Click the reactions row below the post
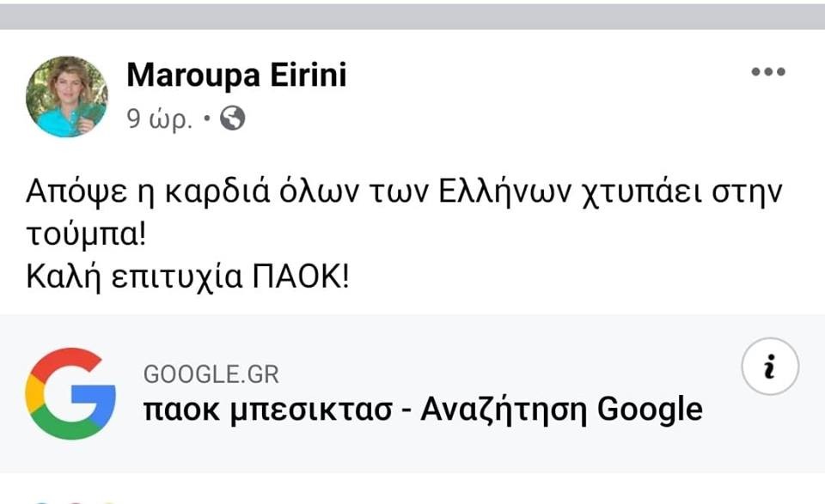 [74, 501]
